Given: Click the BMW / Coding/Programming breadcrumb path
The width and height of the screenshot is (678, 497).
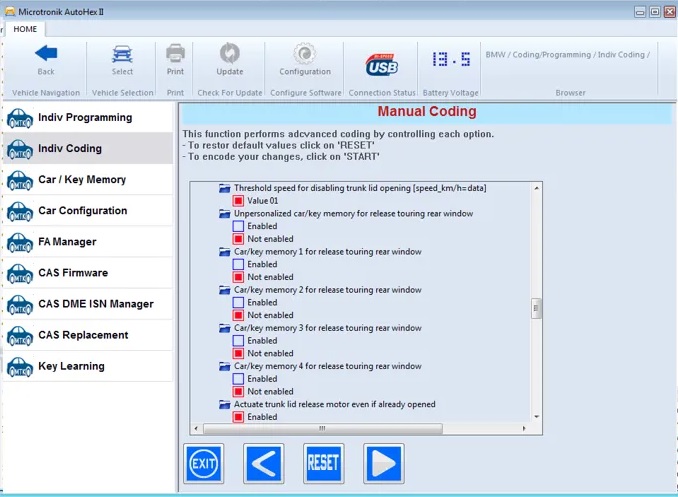Looking at the screenshot, I should (x=568, y=55).
